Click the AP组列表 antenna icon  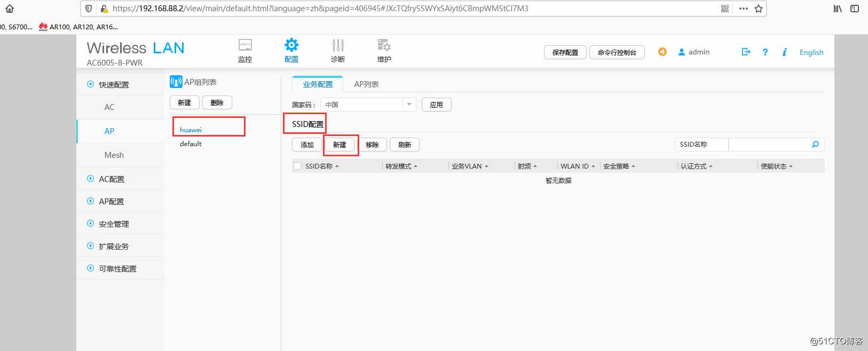(x=176, y=82)
